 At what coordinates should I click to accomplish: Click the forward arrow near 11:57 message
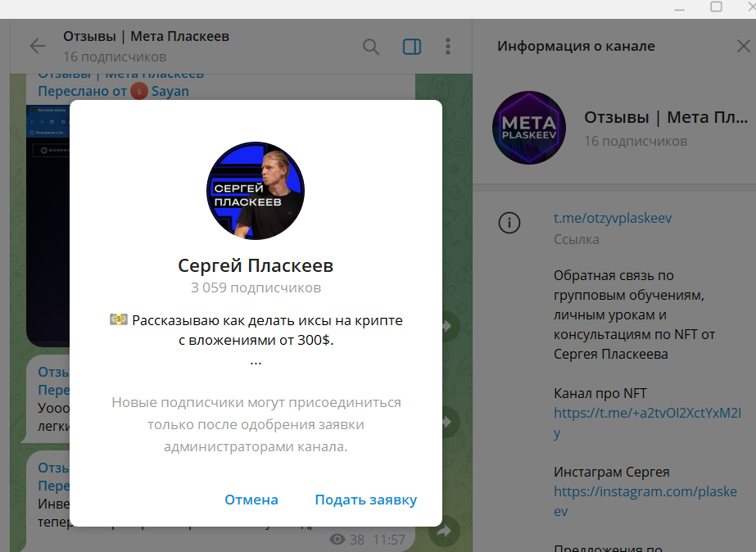(x=444, y=532)
